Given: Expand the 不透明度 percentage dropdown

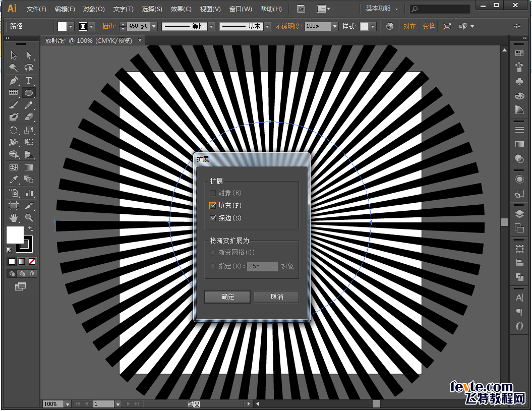Looking at the screenshot, I should click(334, 26).
